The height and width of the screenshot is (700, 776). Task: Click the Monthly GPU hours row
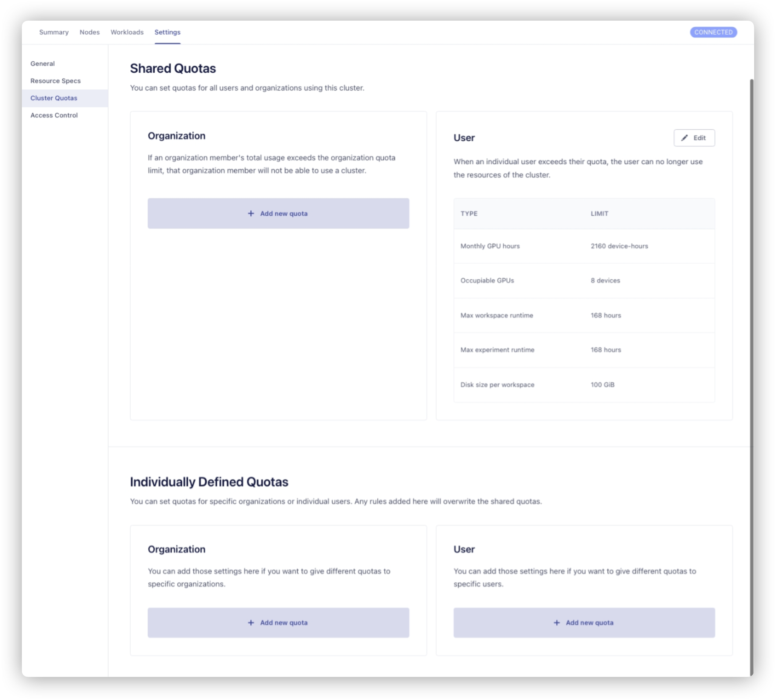pyautogui.click(x=584, y=246)
